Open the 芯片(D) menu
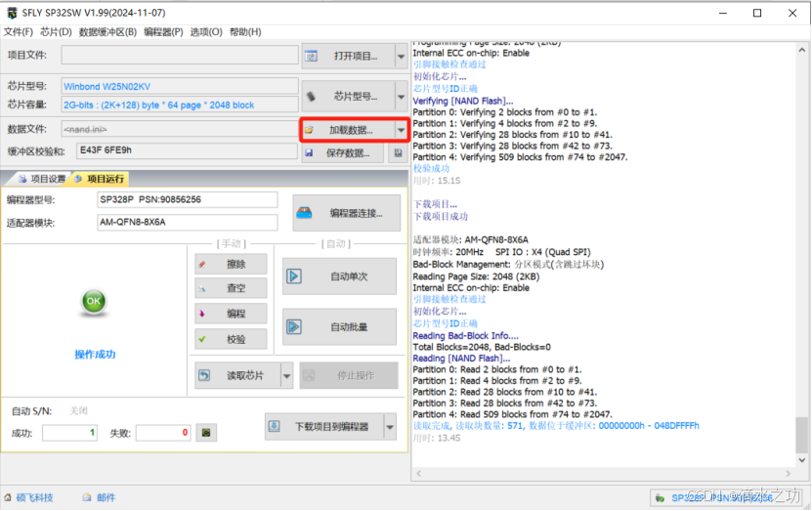The width and height of the screenshot is (812, 511). tap(56, 32)
